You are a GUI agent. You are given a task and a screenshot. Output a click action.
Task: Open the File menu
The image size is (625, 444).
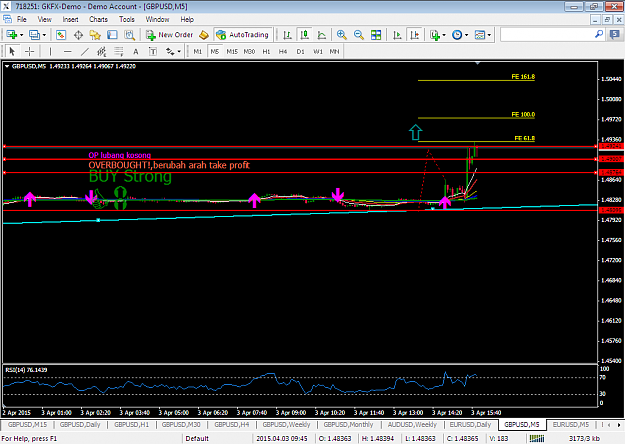click(22, 19)
